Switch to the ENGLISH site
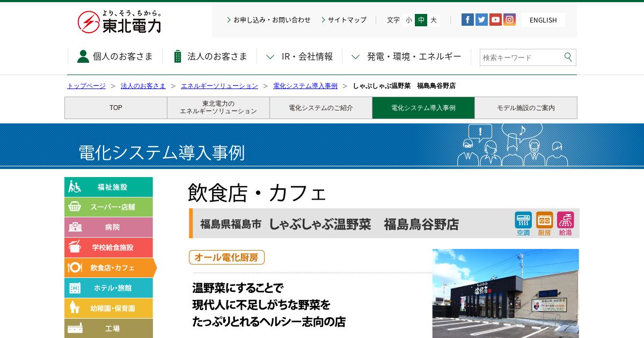Viewport: 644px width, 338px height. pos(543,20)
